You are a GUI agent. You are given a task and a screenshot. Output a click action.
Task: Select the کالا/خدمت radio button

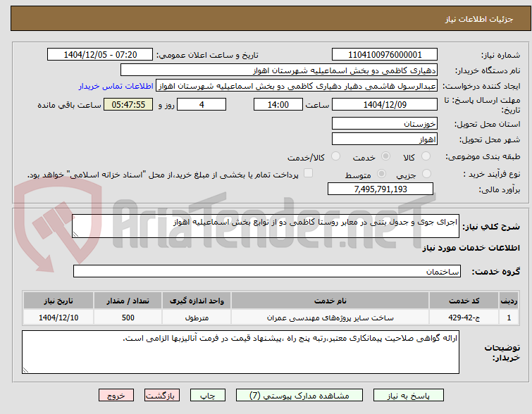[335, 156]
